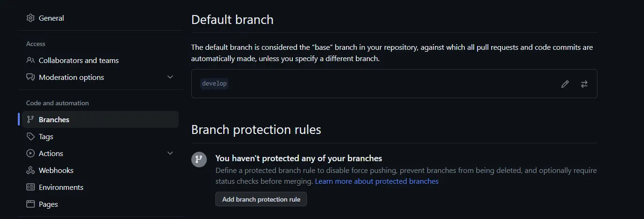Click the switch default branch arrows icon
Viewport: 644px width, 219px height.
pyautogui.click(x=584, y=84)
